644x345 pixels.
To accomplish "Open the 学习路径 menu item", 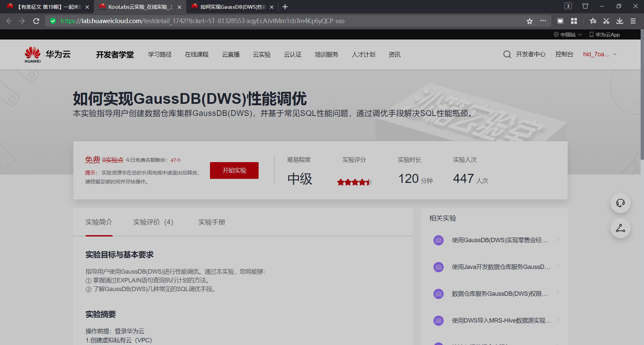I will coord(160,54).
